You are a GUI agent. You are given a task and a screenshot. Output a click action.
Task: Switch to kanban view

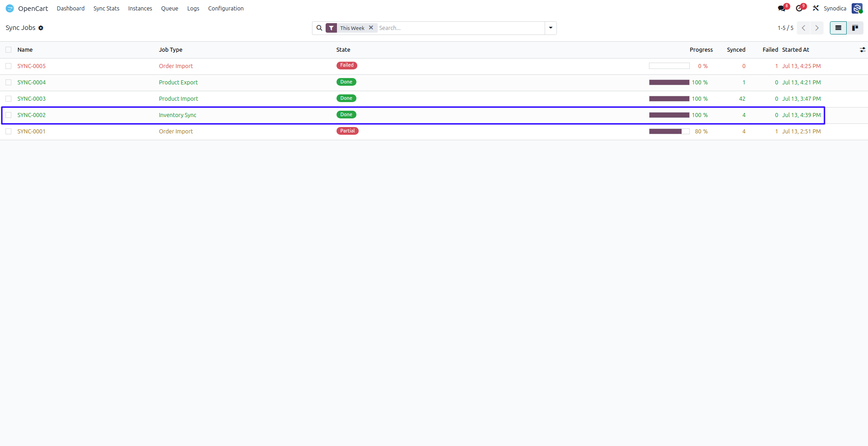pos(855,28)
